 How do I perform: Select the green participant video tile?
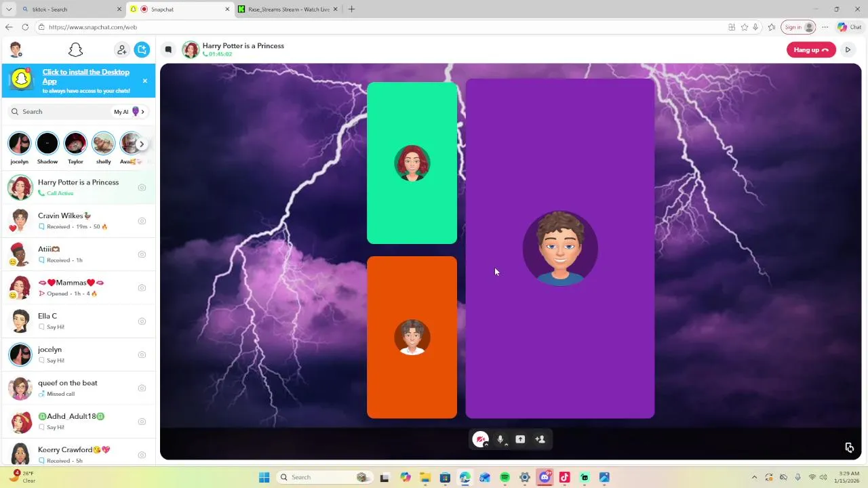tap(412, 163)
